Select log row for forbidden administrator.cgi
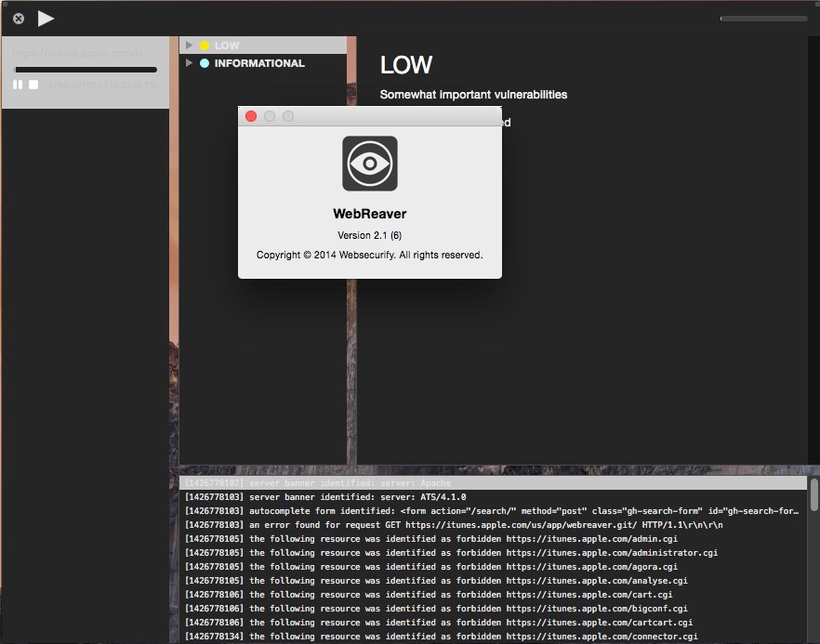Viewport: 820px width, 644px height. (493, 553)
